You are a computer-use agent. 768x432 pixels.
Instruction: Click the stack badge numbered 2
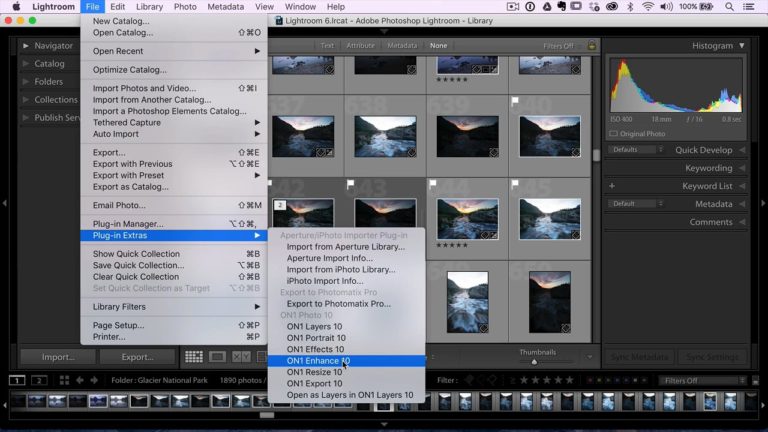pyautogui.click(x=280, y=205)
